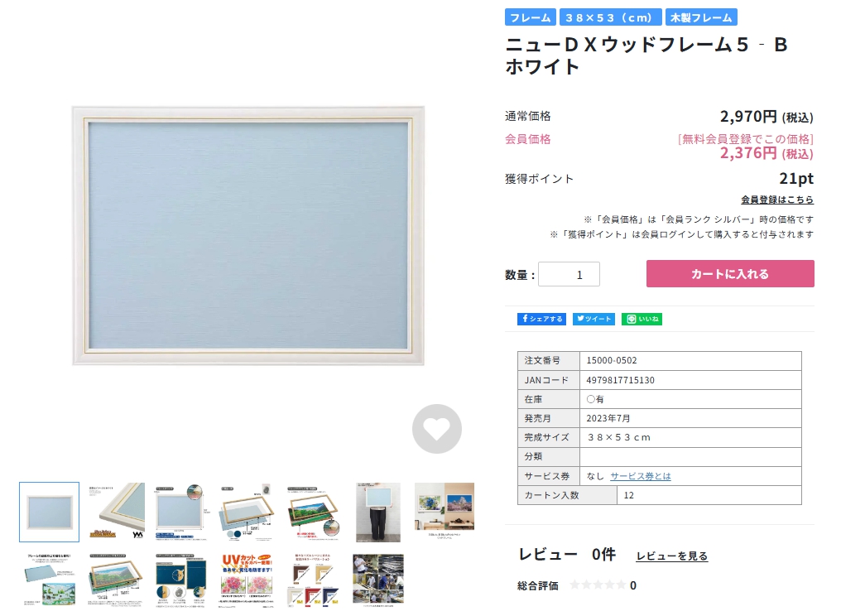Select the フレーム category tag

point(530,17)
